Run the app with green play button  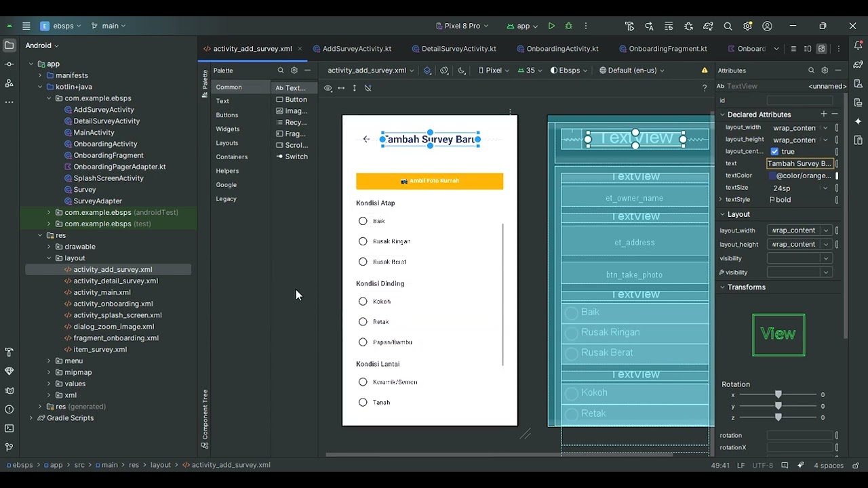[551, 26]
